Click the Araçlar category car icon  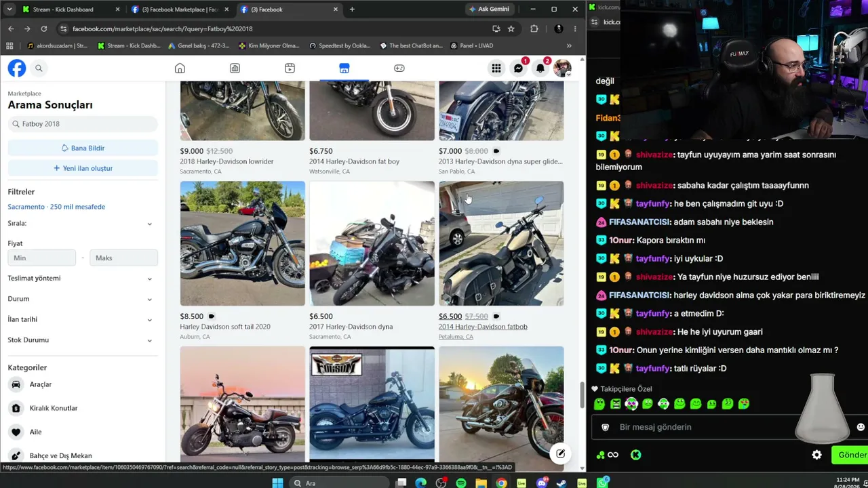click(16, 384)
